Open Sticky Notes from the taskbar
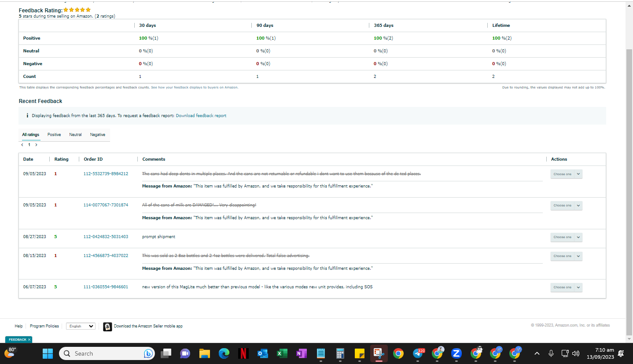 click(360, 353)
